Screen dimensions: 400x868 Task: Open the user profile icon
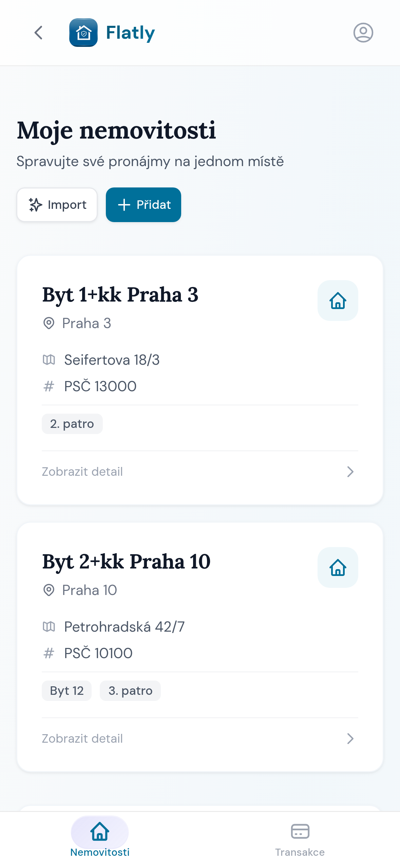point(363,33)
